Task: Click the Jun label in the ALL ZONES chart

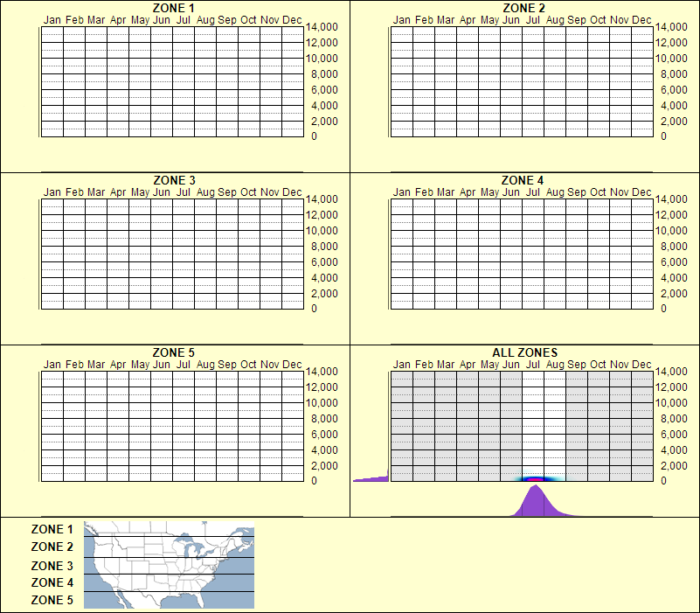Action: (x=510, y=365)
